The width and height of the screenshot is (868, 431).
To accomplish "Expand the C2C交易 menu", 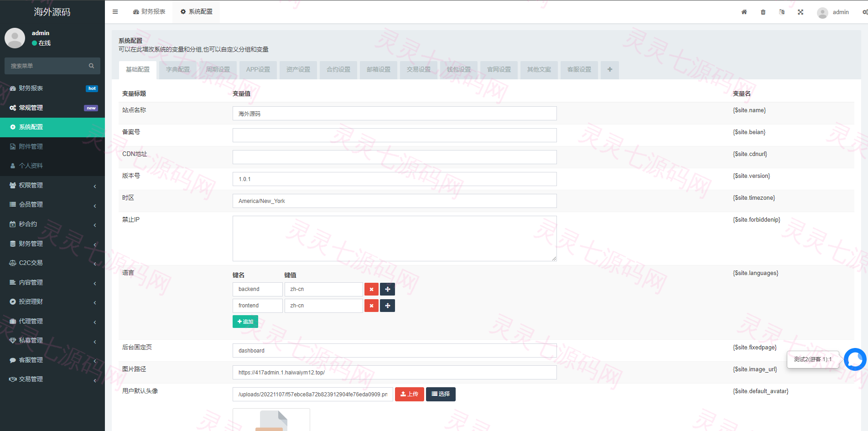I will point(52,263).
